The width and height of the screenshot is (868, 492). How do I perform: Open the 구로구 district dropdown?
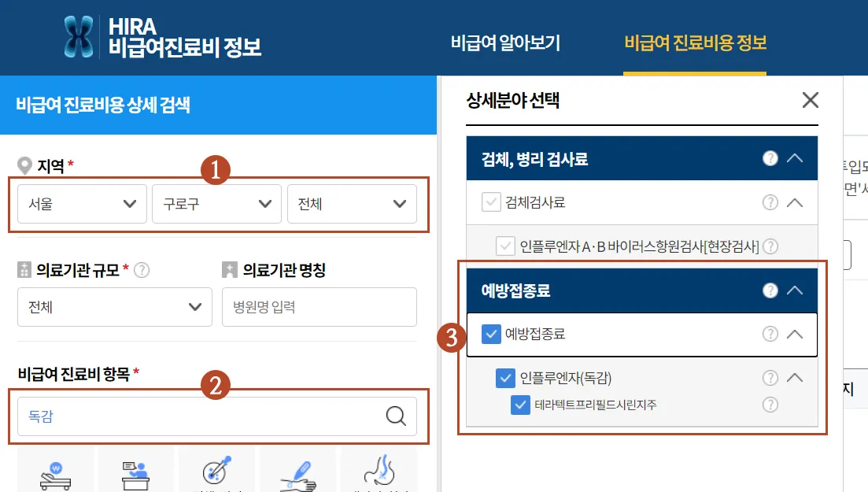point(216,203)
